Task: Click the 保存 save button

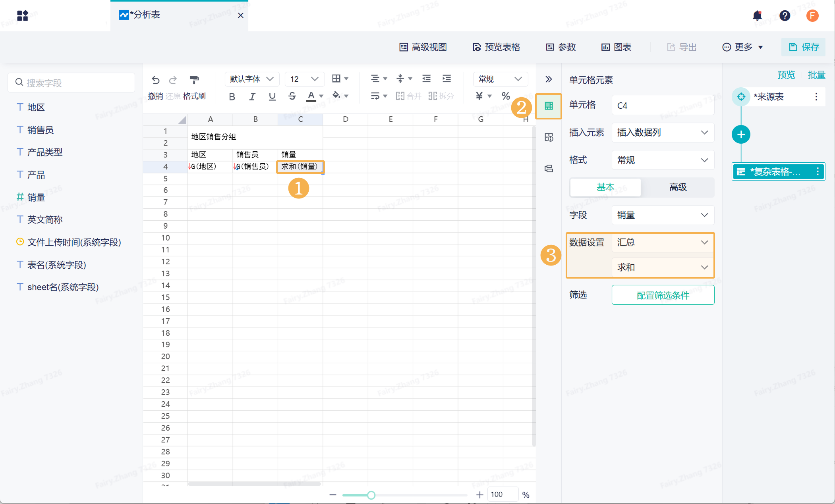Action: click(804, 47)
